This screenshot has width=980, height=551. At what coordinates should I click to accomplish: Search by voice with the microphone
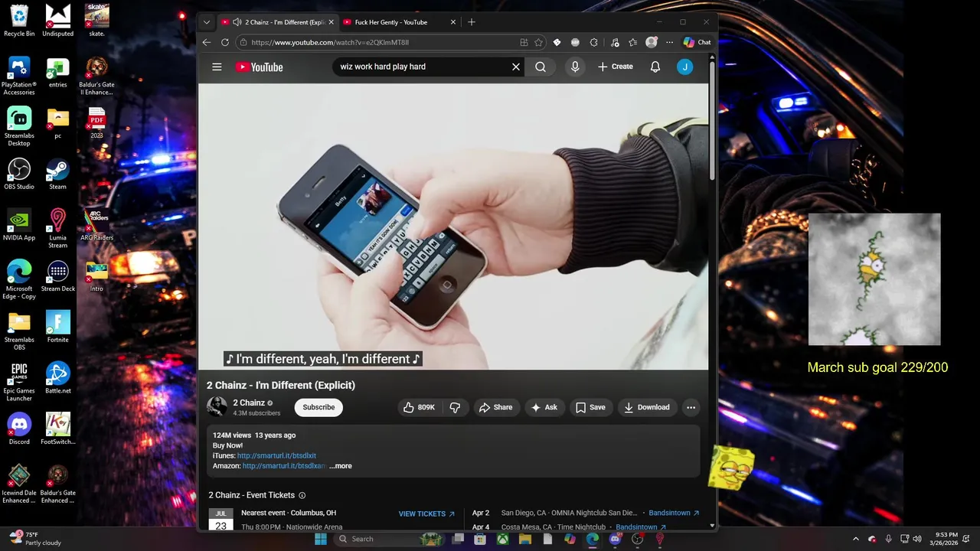coord(575,67)
